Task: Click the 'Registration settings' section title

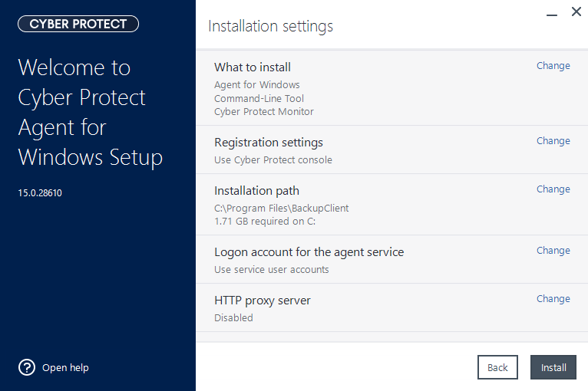Action: pyautogui.click(x=269, y=143)
